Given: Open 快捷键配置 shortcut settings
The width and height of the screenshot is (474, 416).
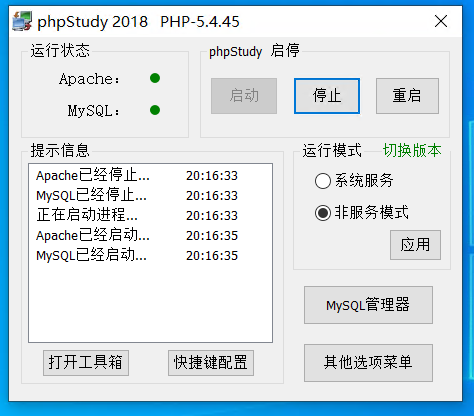Looking at the screenshot, I should [211, 363].
